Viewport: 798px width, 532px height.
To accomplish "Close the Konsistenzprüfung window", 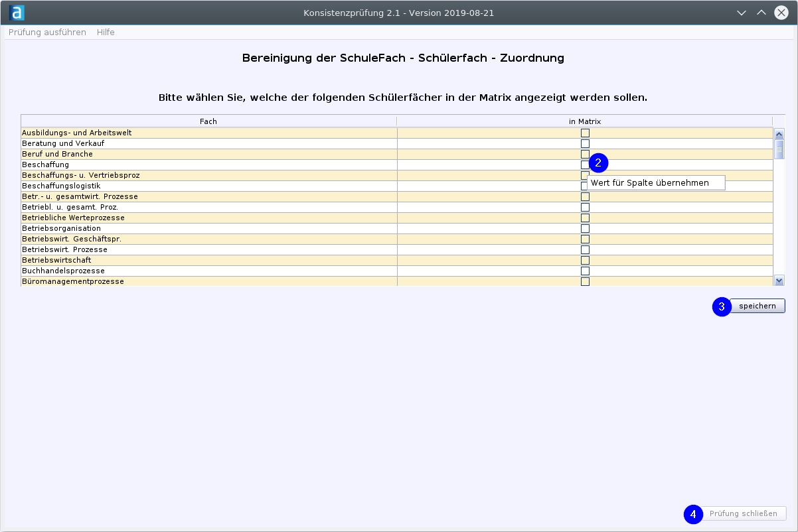I will tap(781, 13).
